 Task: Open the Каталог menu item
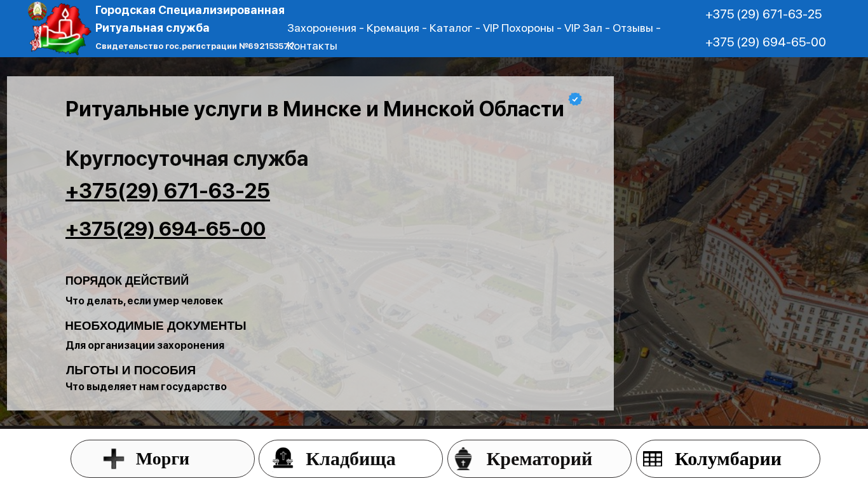[451, 28]
